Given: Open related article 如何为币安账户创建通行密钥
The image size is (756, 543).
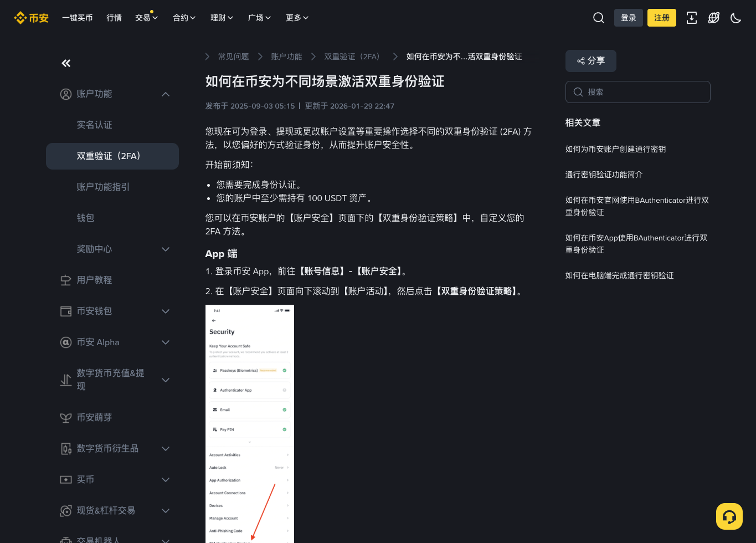Looking at the screenshot, I should [615, 149].
